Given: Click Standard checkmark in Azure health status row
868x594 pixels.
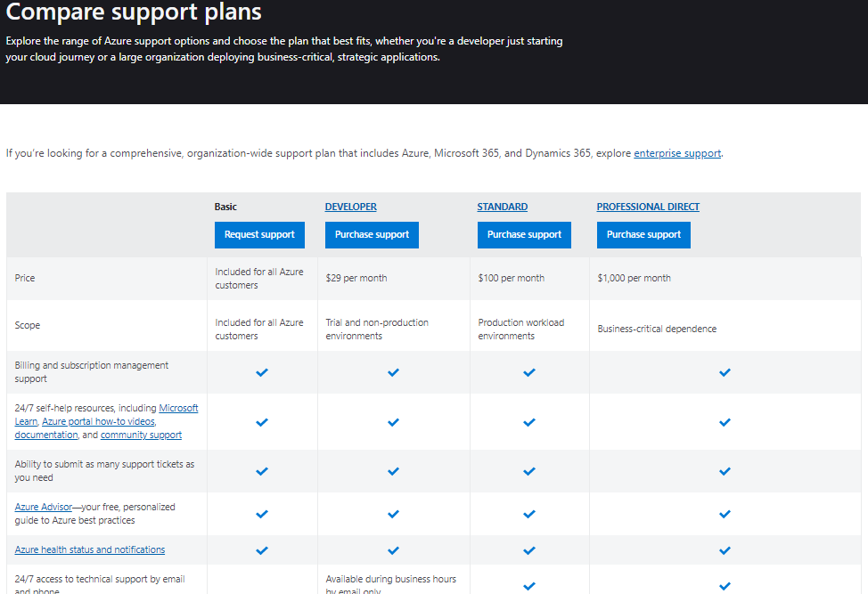Looking at the screenshot, I should click(x=529, y=551).
